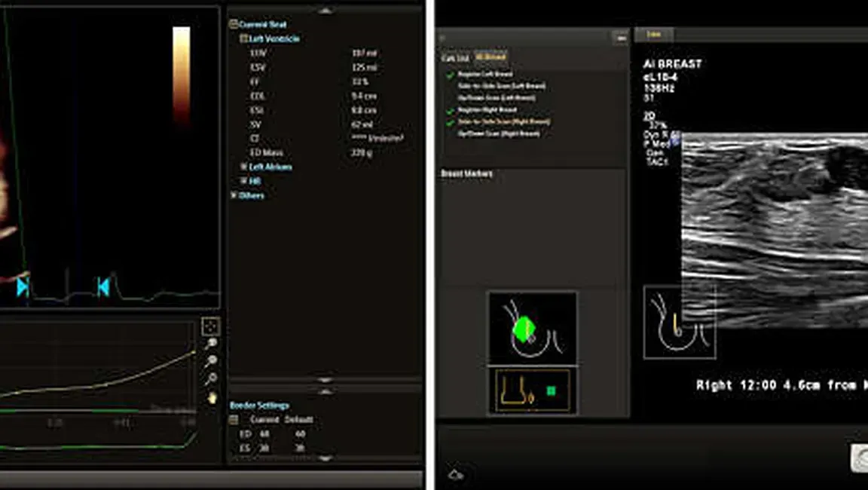Image resolution: width=868 pixels, height=490 pixels.
Task: Toggle the Register Left Breast checkmark
Action: coord(451,75)
